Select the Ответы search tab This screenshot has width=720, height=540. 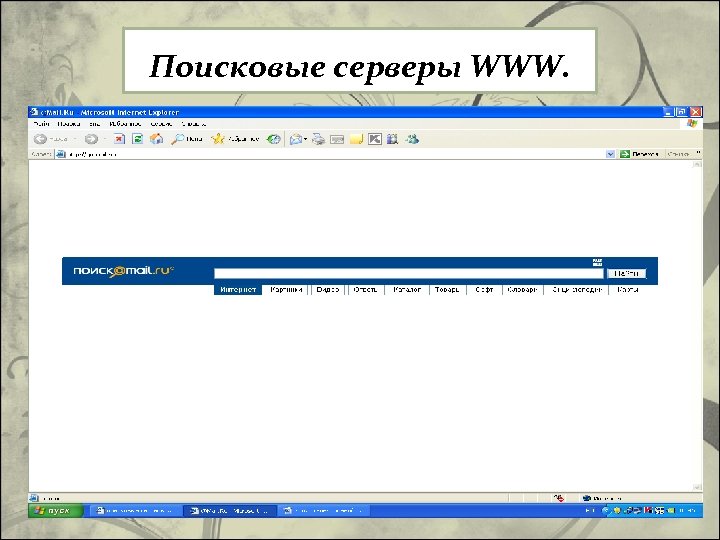point(366,290)
